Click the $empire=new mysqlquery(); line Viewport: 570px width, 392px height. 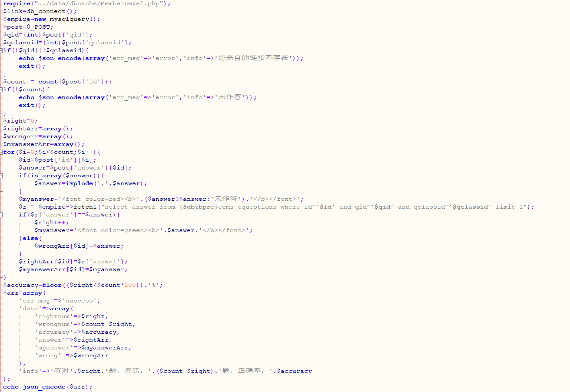pyautogui.click(x=52, y=19)
